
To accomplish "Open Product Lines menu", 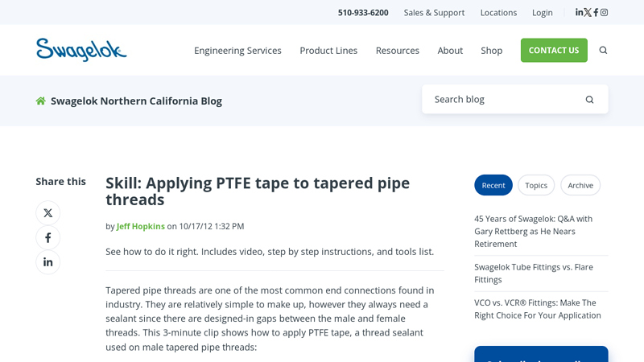I will click(x=328, y=50).
